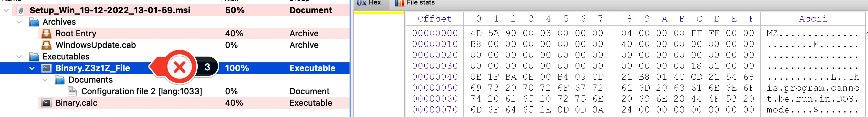Click the Binary.Z3z1Z_File executable icon

[46, 68]
